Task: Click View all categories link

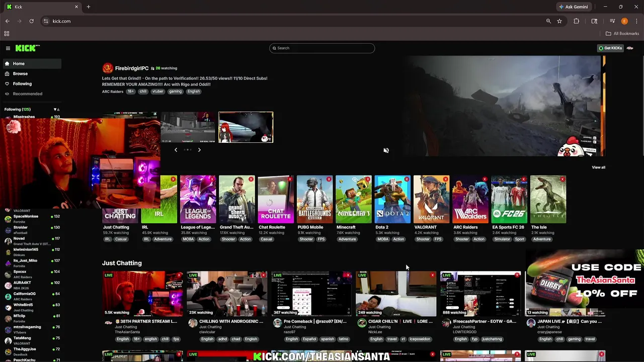Action: tap(599, 167)
